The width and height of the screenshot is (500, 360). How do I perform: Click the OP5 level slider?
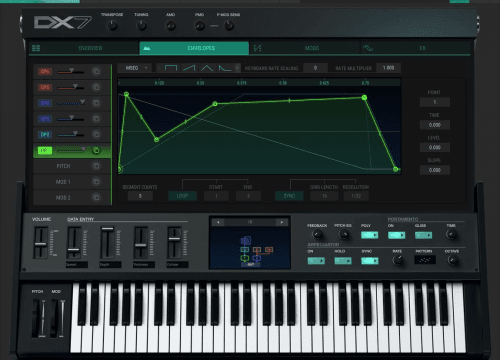(71, 87)
